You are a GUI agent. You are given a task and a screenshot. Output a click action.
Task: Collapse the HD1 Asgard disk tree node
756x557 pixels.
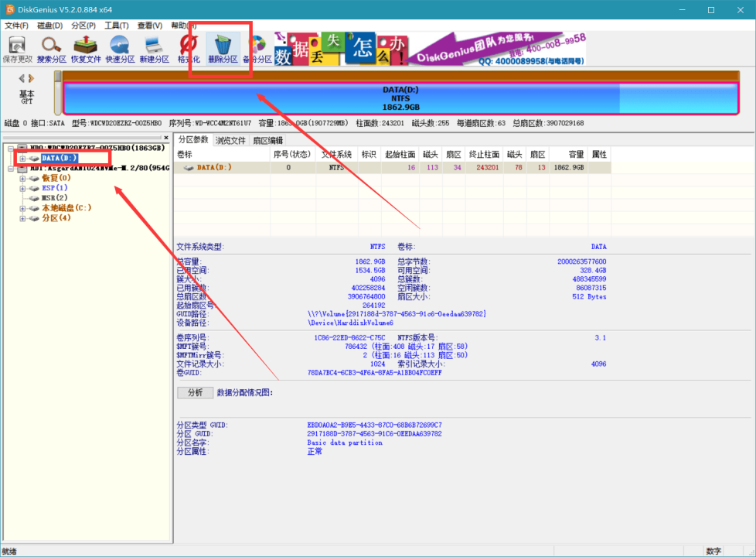click(x=11, y=169)
